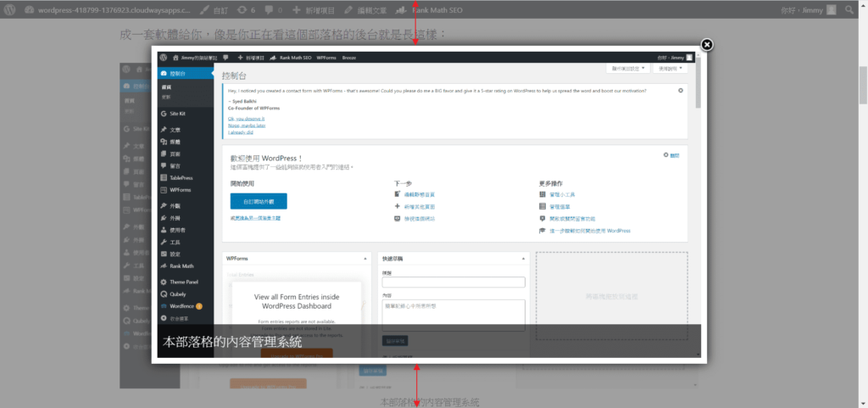
Task: Click the WordPress logo in the outer admin bar
Action: point(9,9)
